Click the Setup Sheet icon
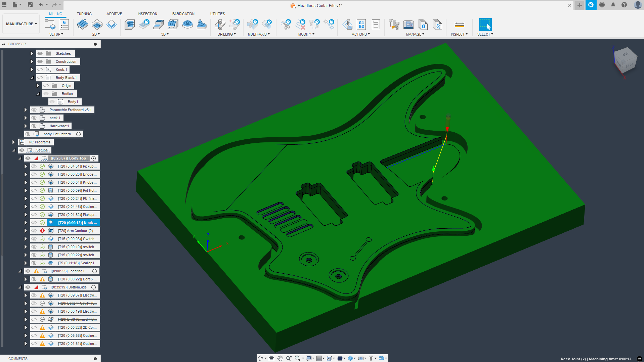 [x=376, y=25]
